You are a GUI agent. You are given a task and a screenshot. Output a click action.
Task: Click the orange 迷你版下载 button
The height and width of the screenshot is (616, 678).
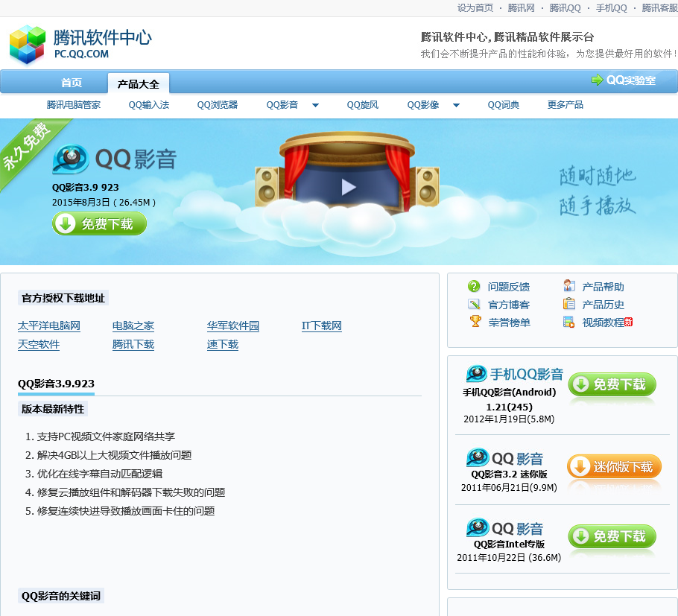coord(614,466)
